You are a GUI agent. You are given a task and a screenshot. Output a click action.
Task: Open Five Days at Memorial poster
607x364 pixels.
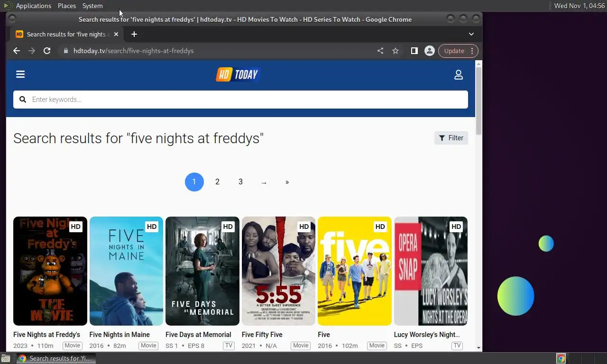(202, 271)
